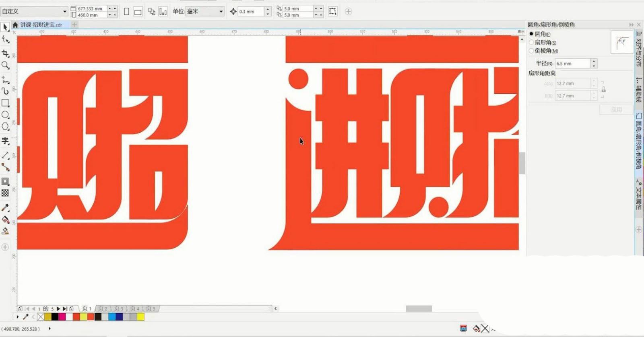Click the page width stepper arrows

click(x=112, y=8)
